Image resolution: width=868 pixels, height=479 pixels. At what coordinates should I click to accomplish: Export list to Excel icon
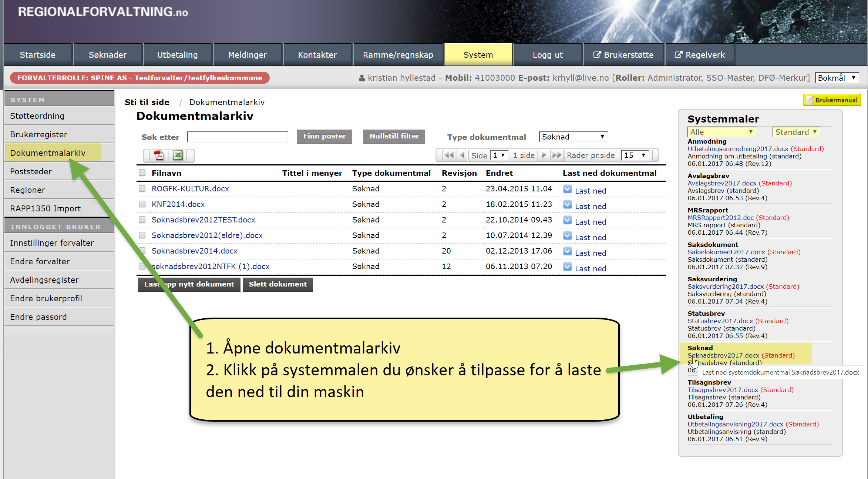click(178, 155)
